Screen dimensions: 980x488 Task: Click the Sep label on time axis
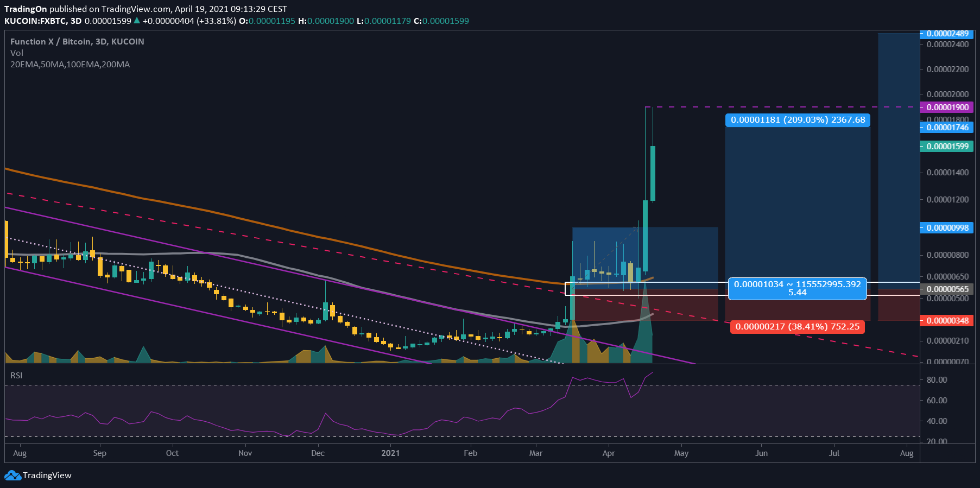100,453
